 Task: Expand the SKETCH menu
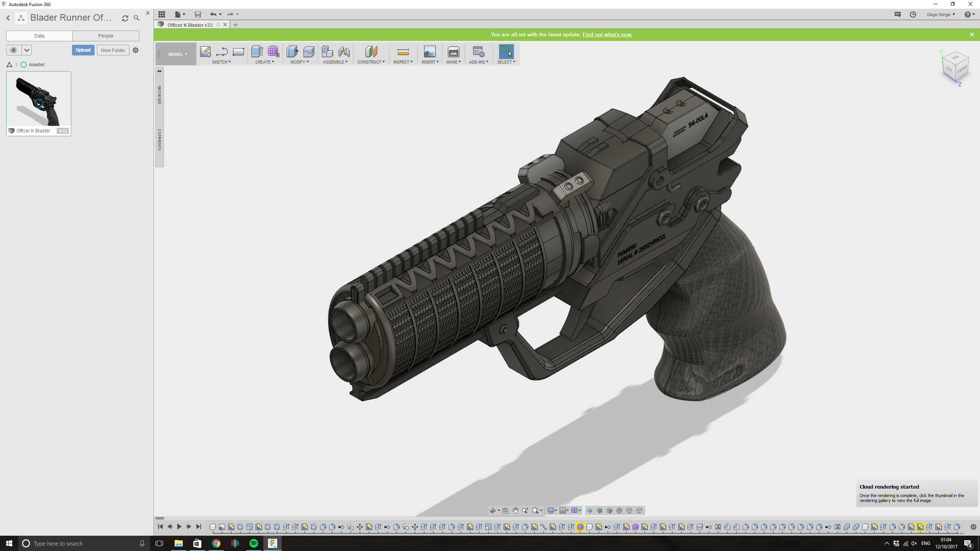[221, 62]
